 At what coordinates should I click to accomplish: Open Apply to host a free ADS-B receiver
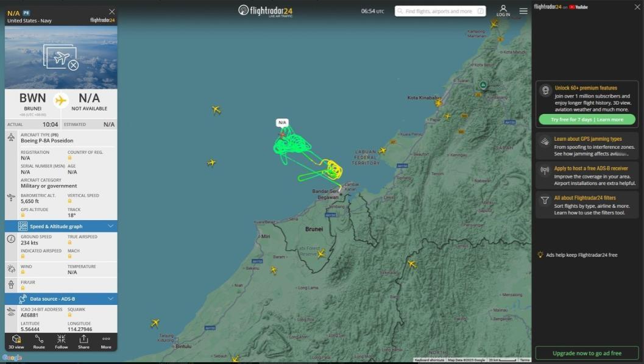pyautogui.click(x=587, y=176)
